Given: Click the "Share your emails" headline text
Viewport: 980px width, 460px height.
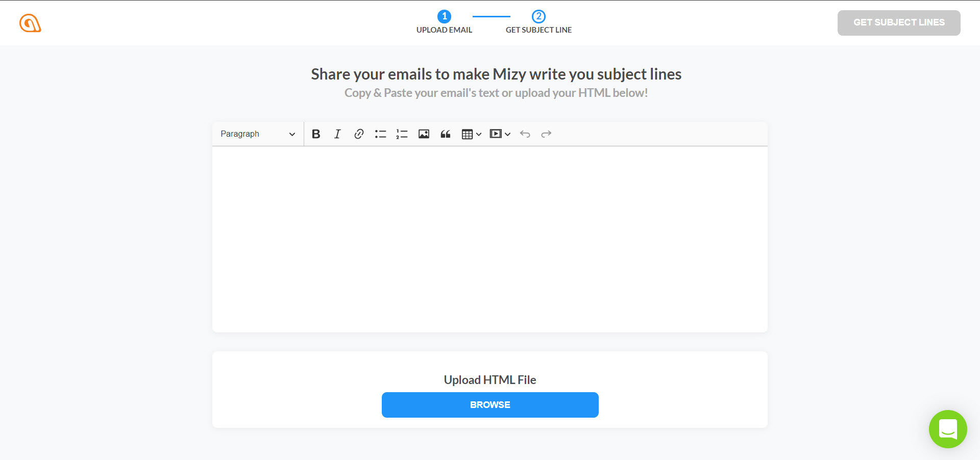Looking at the screenshot, I should point(496,74).
